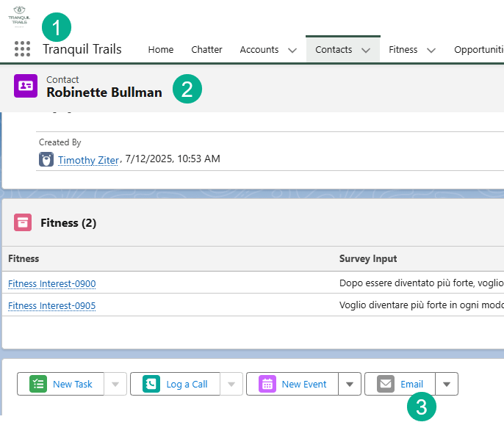Click the New Event button
504x422 pixels.
[x=292, y=384]
